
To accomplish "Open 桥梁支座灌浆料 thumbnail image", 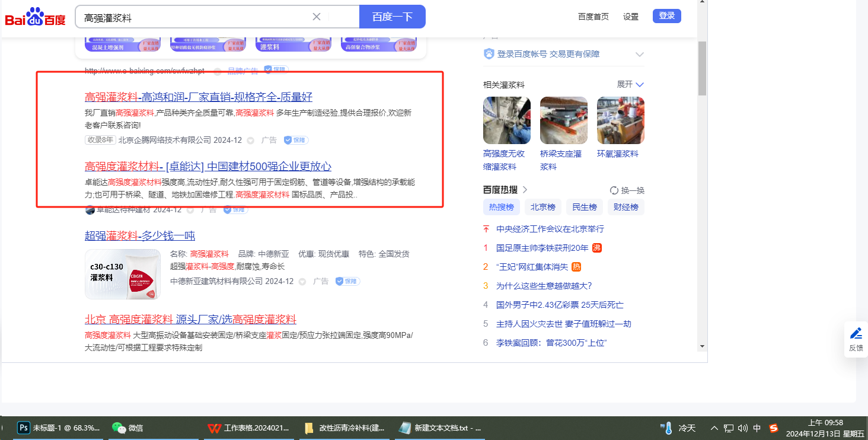I will click(564, 120).
